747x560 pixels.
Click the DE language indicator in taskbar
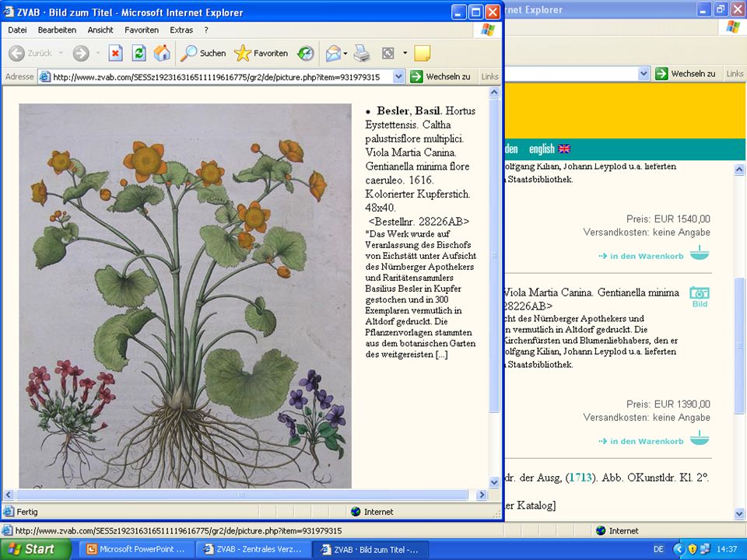coord(658,549)
